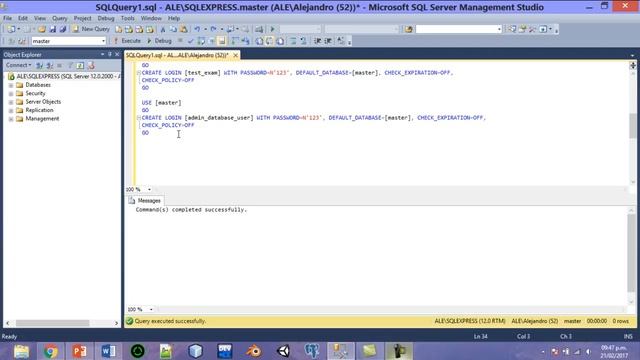This screenshot has width=640, height=360.
Task: Collapse the CREATE LOGIN admin_database_user code block
Action: tap(138, 118)
